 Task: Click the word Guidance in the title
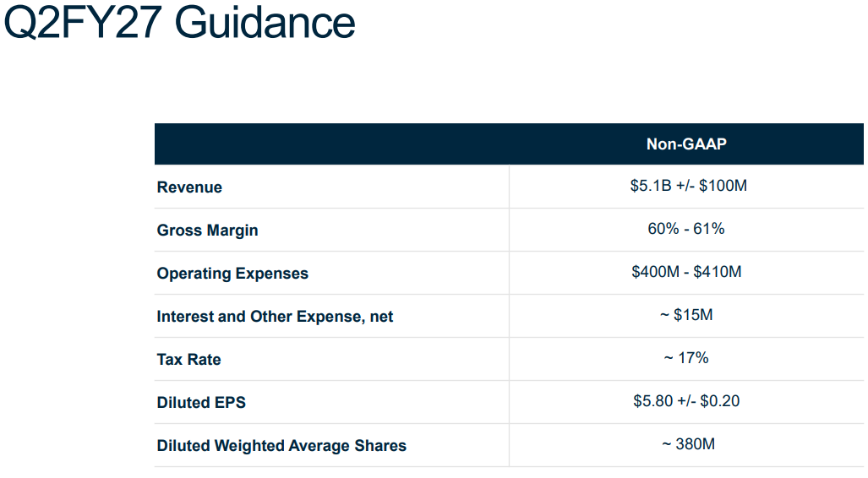[x=265, y=22]
